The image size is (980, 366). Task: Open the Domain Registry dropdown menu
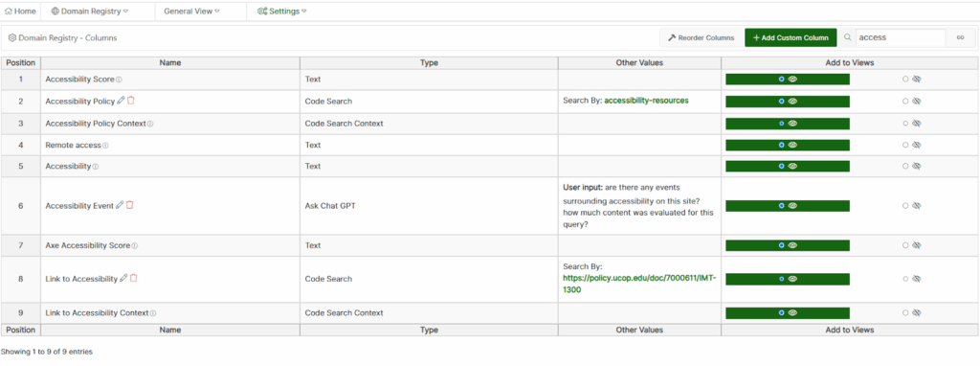(90, 11)
